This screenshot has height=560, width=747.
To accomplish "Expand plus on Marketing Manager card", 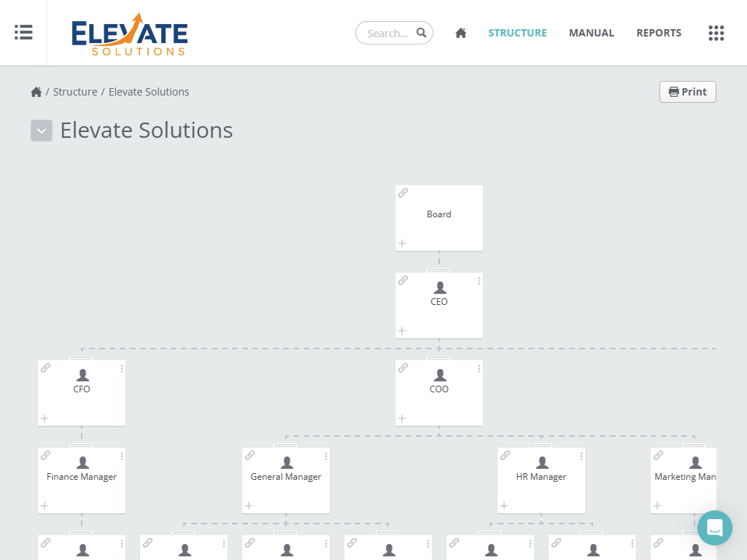I will click(x=657, y=506).
